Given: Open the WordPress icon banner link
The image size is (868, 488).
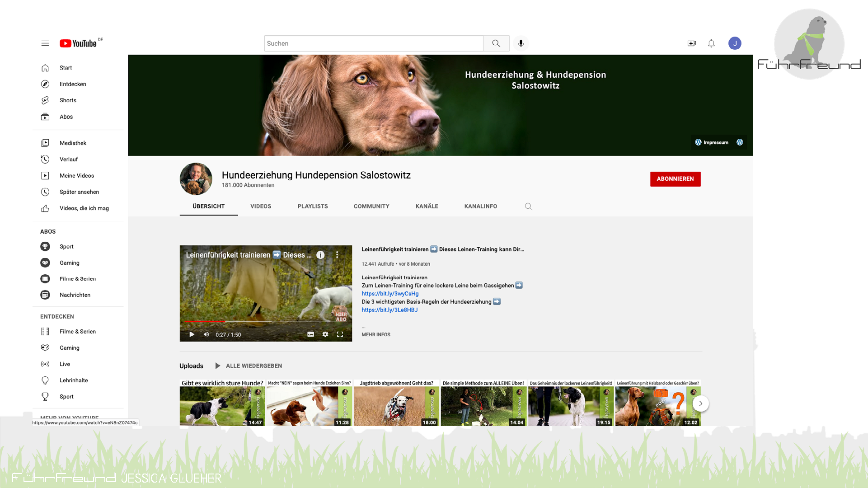Looking at the screenshot, I should 740,142.
